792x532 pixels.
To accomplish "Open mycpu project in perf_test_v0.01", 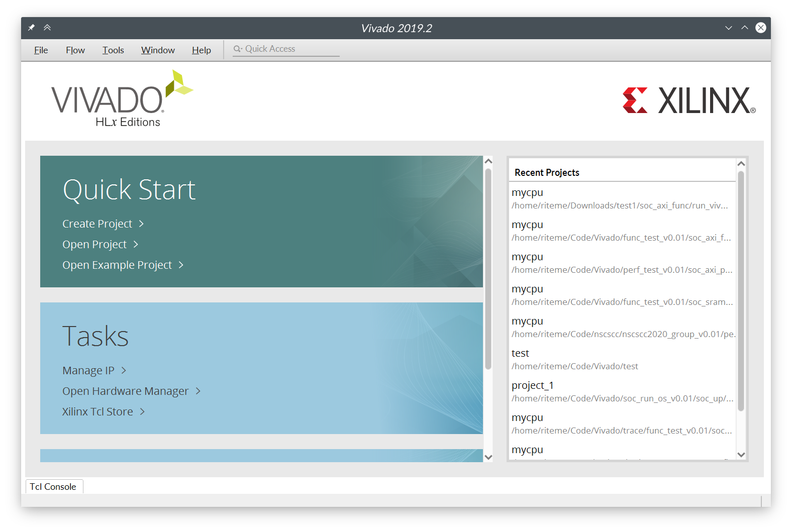I will (x=622, y=263).
